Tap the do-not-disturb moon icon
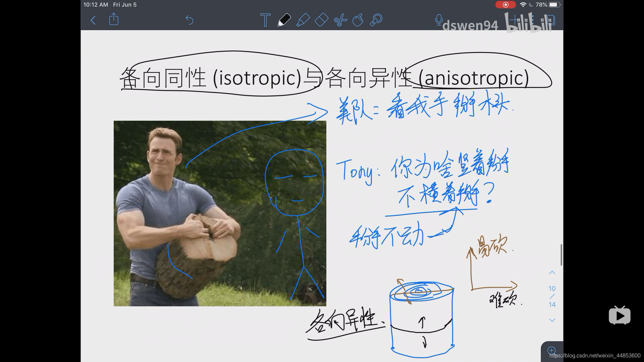Screen dimensions: 644x362 click(x=531, y=5)
